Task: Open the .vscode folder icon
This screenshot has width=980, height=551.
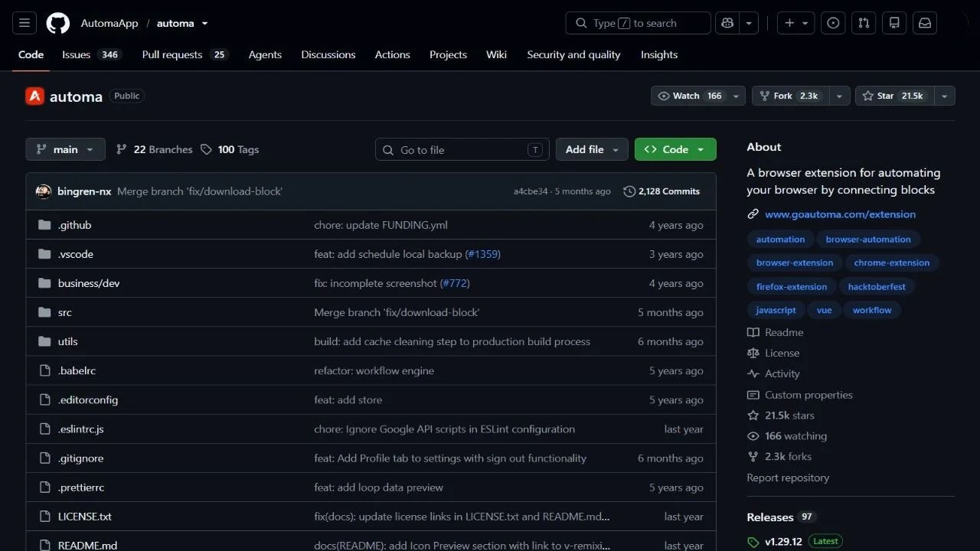Action: click(44, 254)
